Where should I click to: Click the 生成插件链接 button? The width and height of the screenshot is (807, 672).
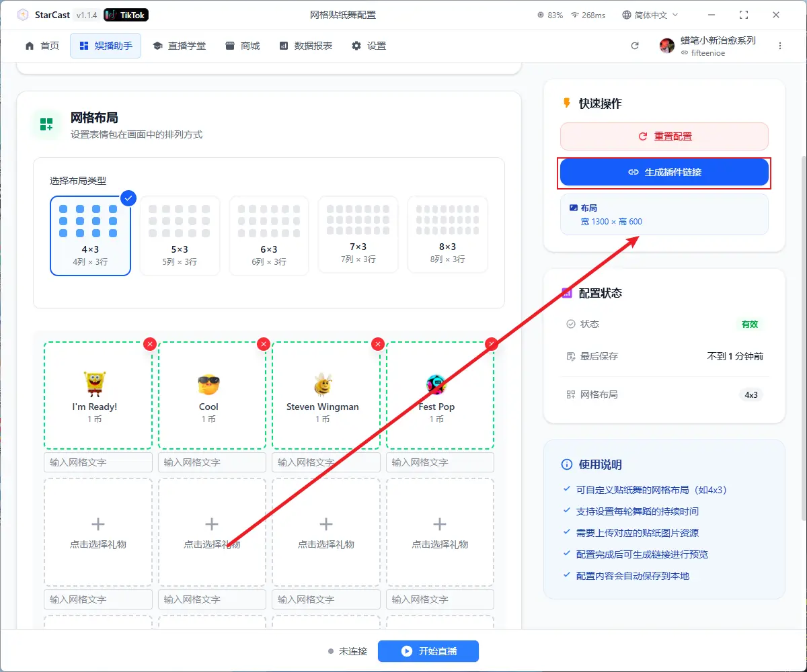point(664,172)
